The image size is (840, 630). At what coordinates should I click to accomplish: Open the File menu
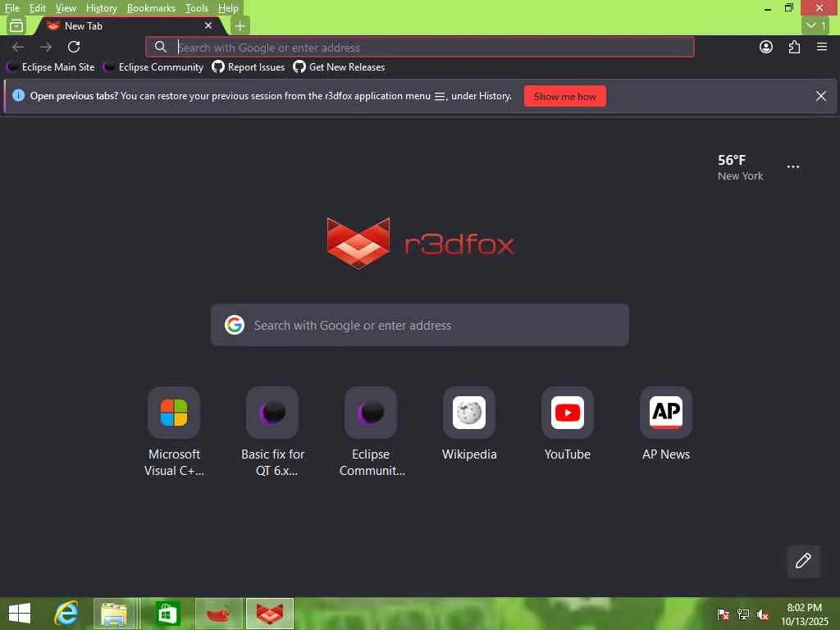(x=11, y=8)
